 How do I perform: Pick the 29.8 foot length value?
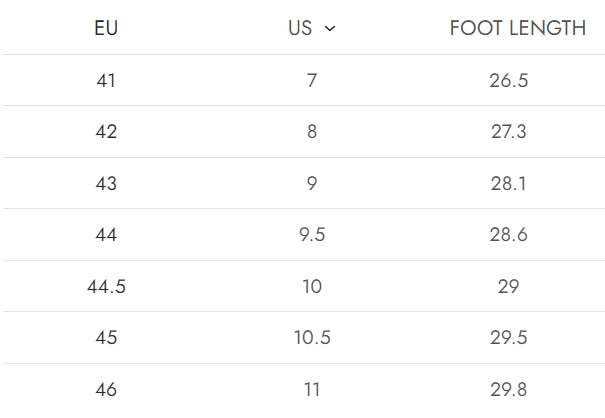pos(508,389)
